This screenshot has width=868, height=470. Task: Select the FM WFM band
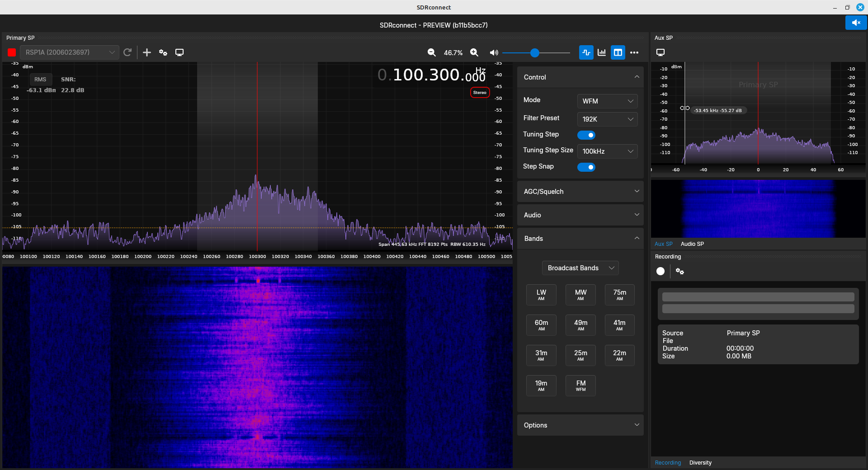pyautogui.click(x=580, y=385)
